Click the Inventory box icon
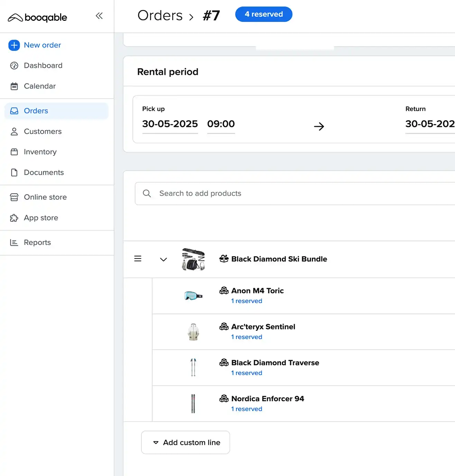Screen dimensions: 455x476 pos(14,152)
